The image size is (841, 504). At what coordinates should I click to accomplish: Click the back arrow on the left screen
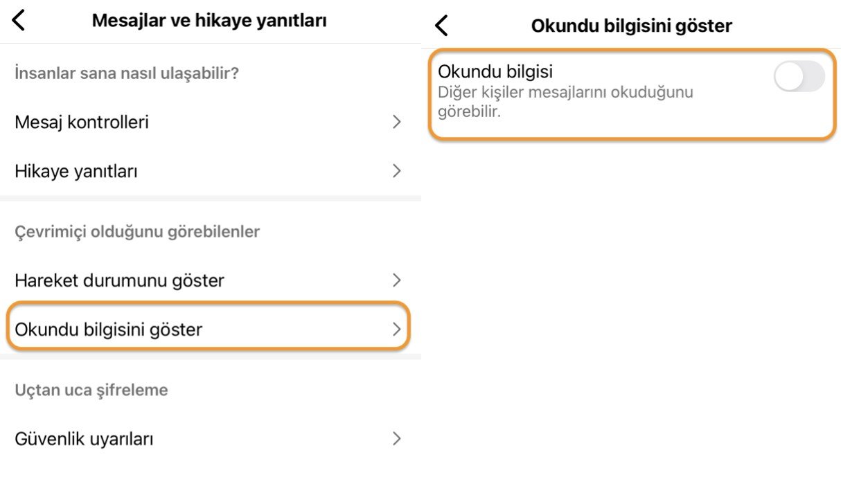[x=17, y=20]
